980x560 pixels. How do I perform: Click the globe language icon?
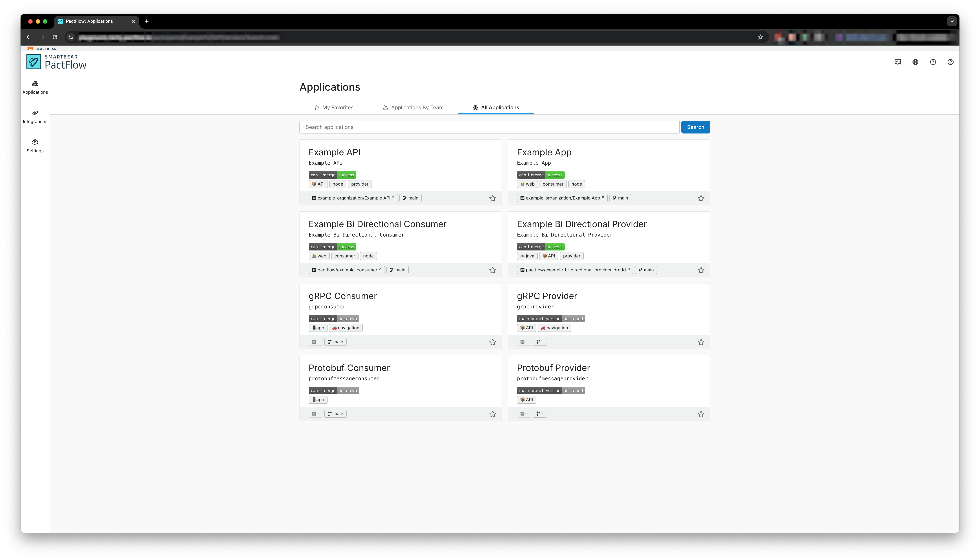click(x=915, y=62)
